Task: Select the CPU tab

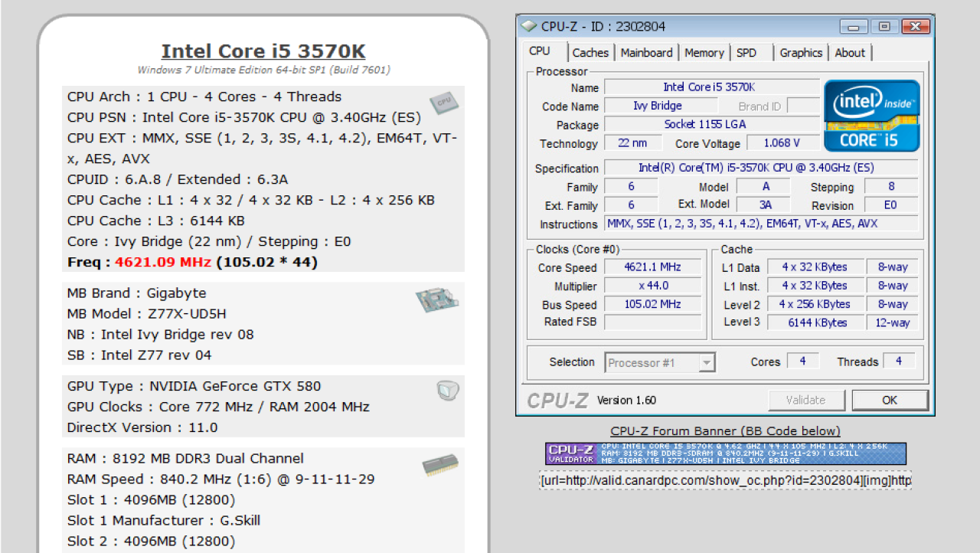Action: [540, 51]
